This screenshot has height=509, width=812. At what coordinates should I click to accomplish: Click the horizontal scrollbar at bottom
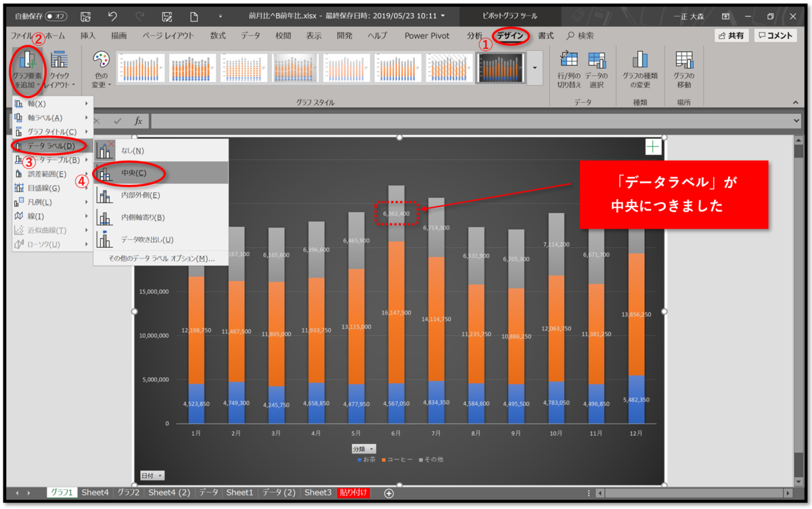click(x=693, y=493)
